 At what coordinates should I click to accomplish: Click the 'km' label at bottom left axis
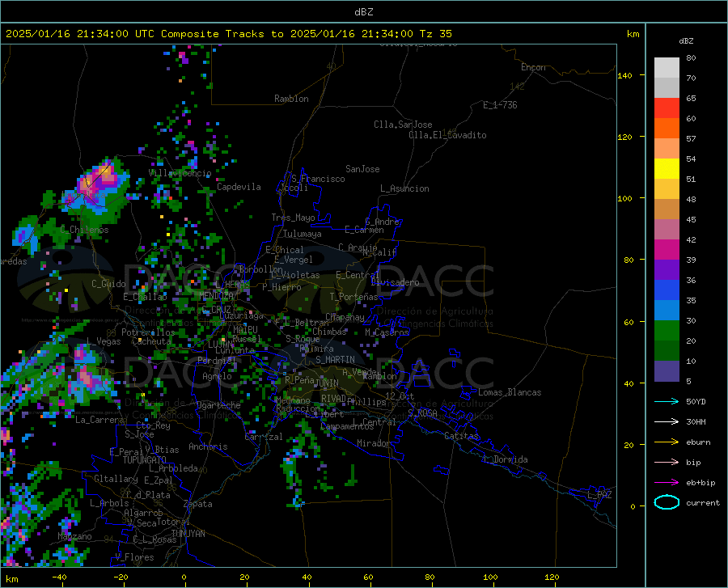(x=11, y=579)
